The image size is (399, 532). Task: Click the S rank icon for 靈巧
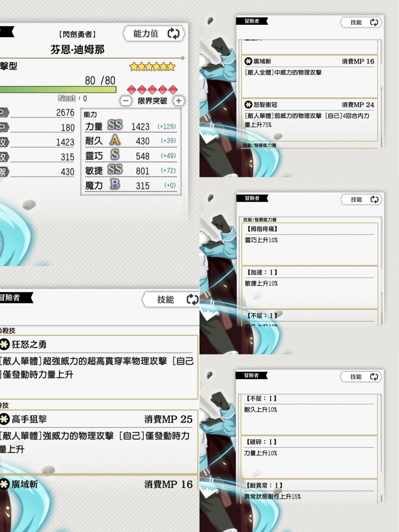coord(115,154)
